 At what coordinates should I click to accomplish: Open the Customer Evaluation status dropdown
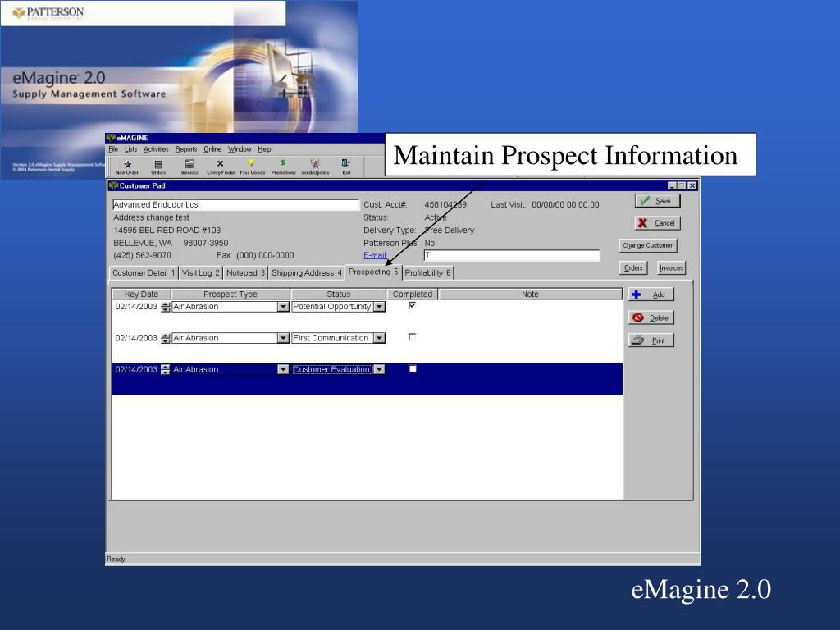coord(379,370)
